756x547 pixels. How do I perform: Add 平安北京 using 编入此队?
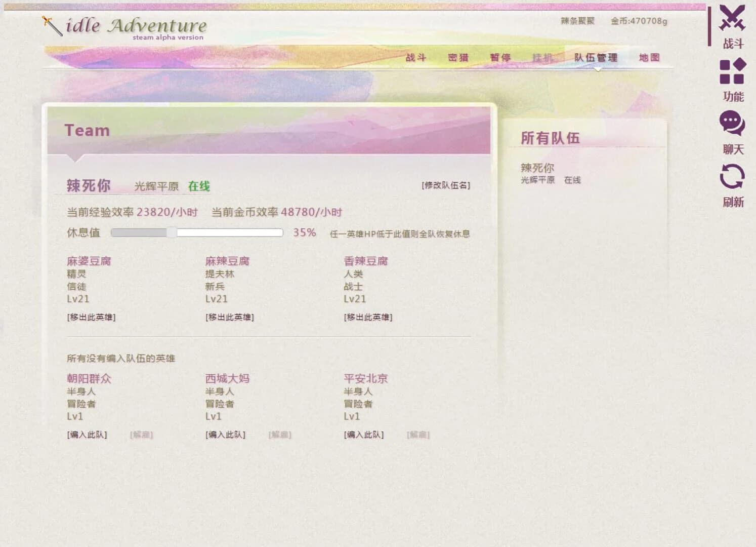(x=363, y=435)
